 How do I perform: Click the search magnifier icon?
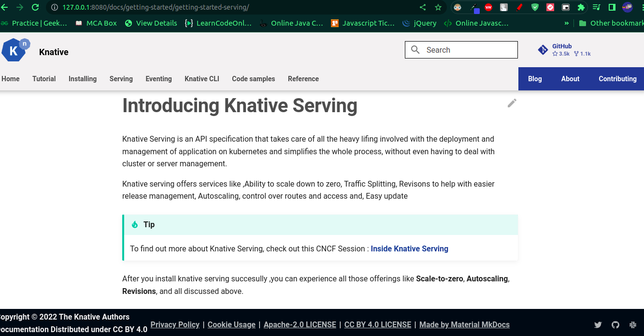415,50
